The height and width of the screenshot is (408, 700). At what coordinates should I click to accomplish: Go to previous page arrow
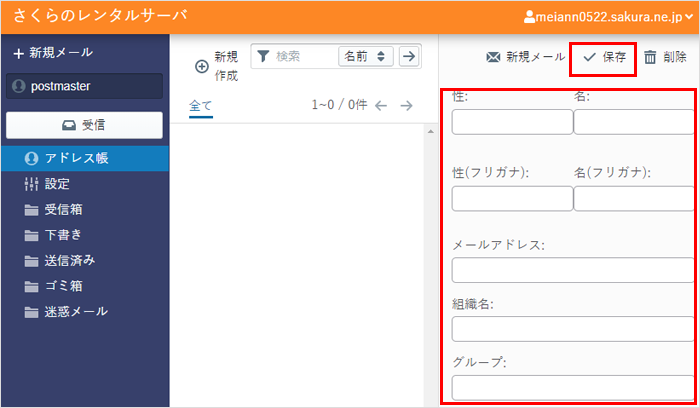click(381, 106)
